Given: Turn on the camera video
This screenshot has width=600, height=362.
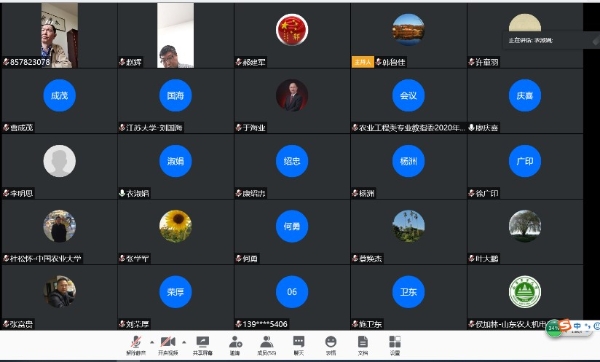Looking at the screenshot, I should pyautogui.click(x=168, y=345).
